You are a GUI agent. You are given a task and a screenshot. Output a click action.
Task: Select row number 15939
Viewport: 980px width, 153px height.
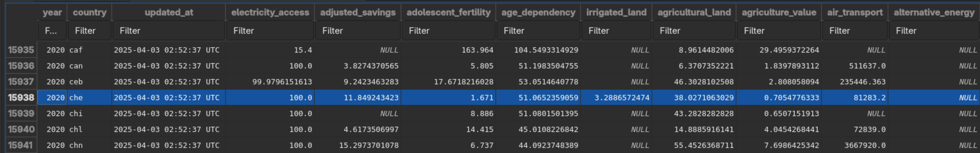tap(21, 113)
